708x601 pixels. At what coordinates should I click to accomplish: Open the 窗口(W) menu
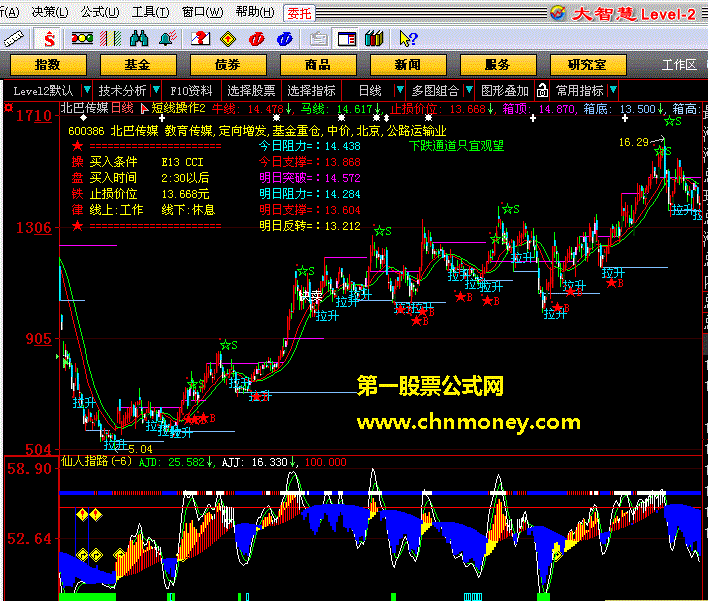coord(202,12)
